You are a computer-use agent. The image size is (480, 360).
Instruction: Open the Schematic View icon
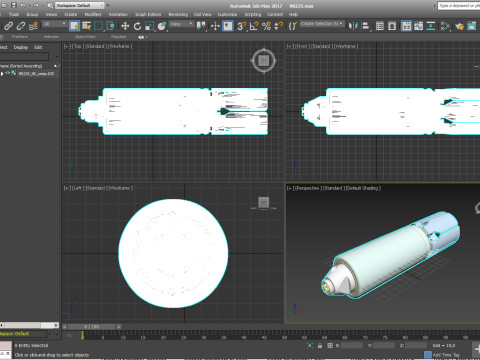point(431,26)
